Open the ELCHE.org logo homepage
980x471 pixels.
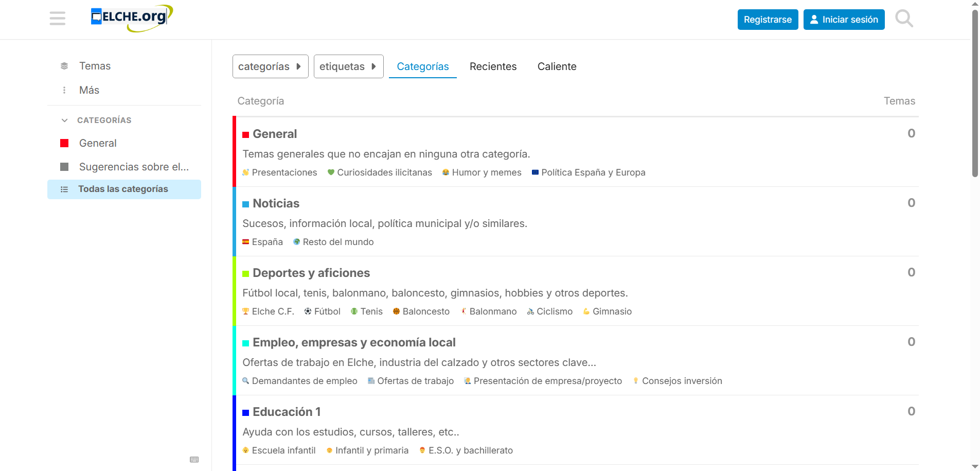pos(132,18)
